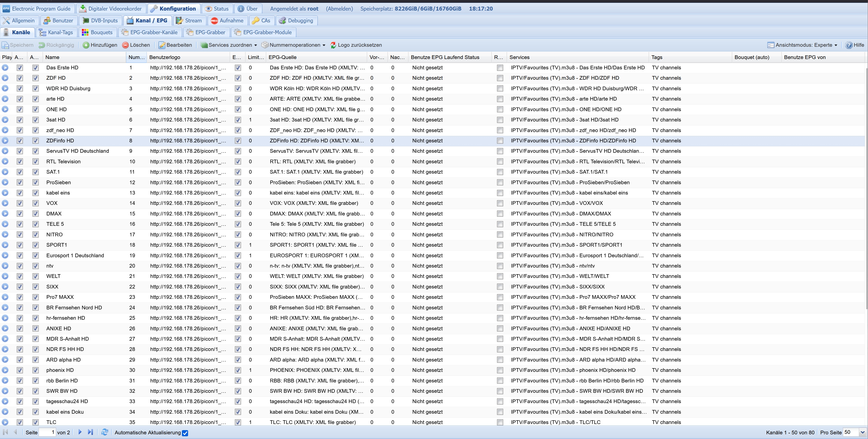Image resolution: width=868 pixels, height=439 pixels.
Task: Open the Debugging tab
Action: click(297, 21)
